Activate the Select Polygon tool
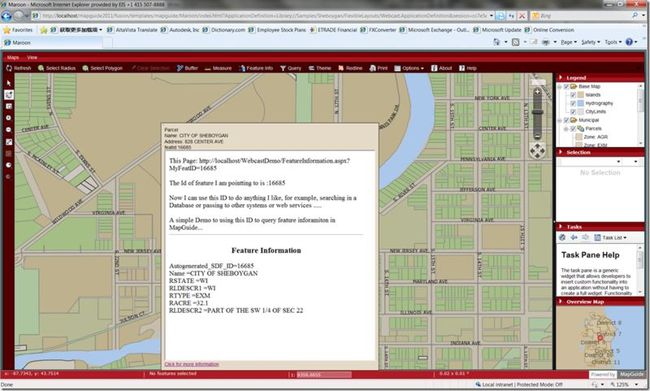The height and width of the screenshot is (391, 650). click(102, 68)
